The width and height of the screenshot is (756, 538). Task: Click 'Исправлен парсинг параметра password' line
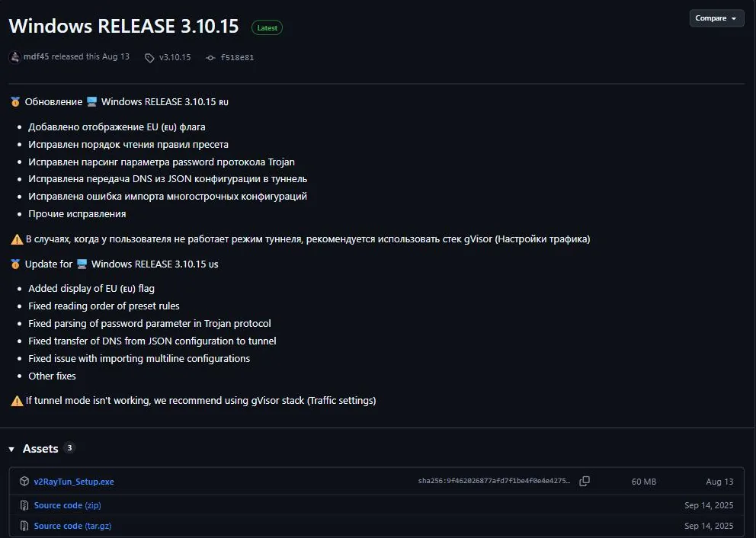pos(162,162)
